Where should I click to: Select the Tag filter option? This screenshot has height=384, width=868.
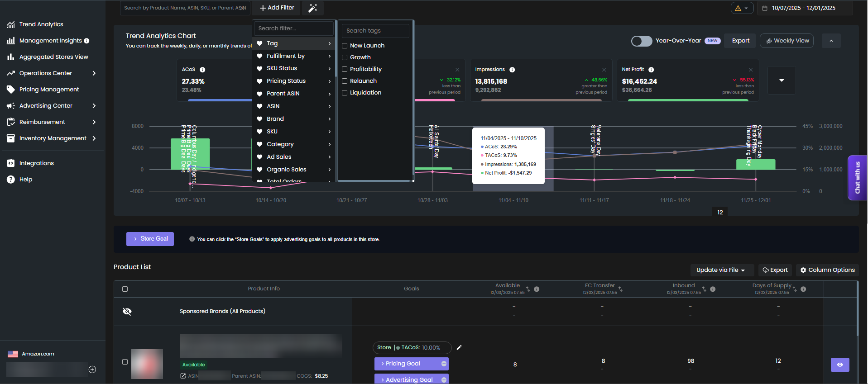(x=294, y=43)
